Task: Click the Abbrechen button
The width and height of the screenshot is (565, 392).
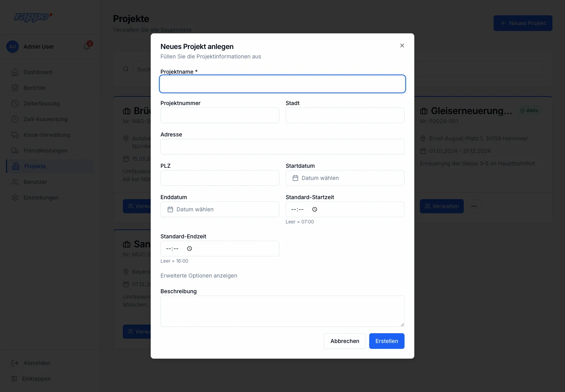Action: coord(345,341)
